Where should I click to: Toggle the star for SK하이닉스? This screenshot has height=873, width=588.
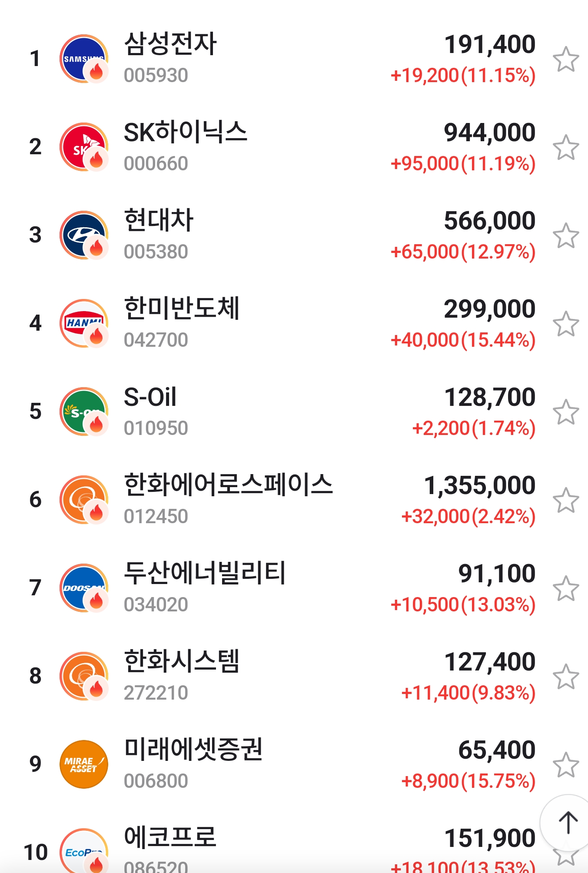click(566, 147)
